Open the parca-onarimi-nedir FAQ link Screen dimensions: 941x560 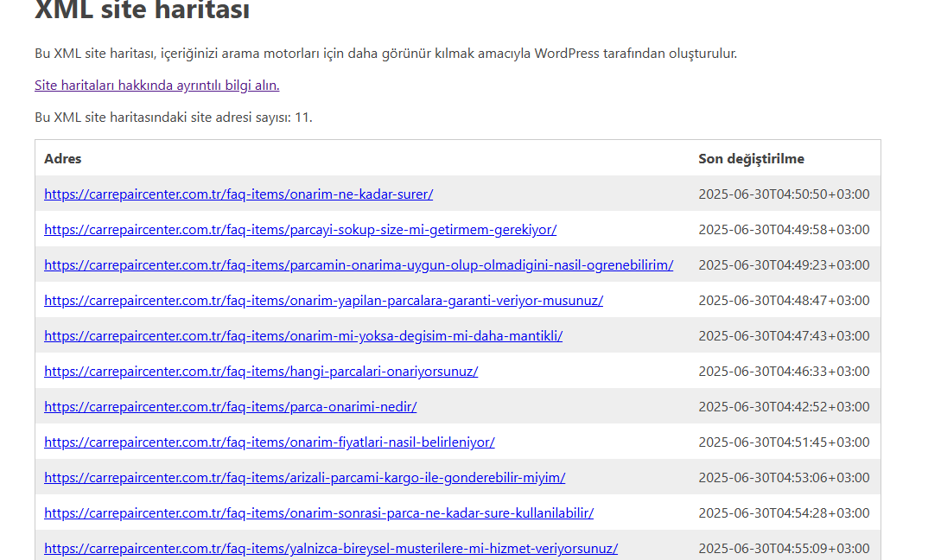230,406
